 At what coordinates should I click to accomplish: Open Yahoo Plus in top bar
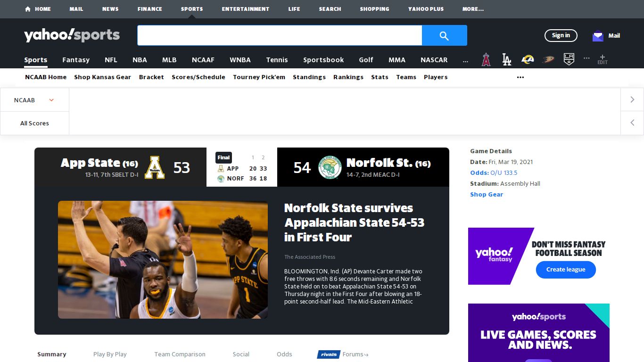pyautogui.click(x=426, y=9)
